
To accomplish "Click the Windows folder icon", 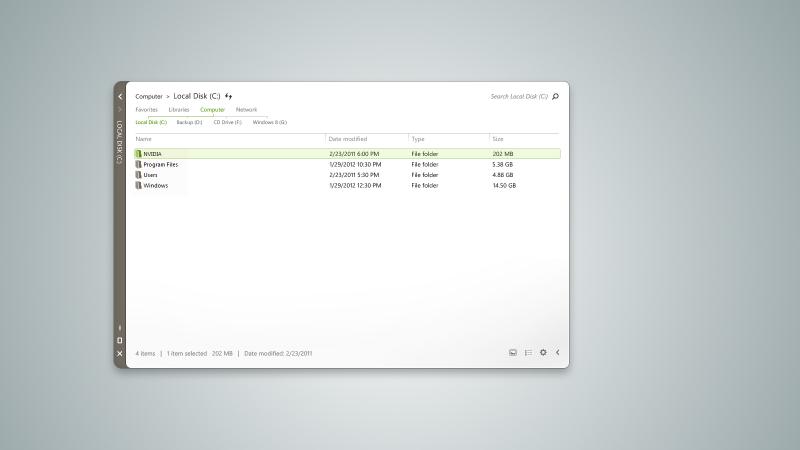I will [138, 185].
